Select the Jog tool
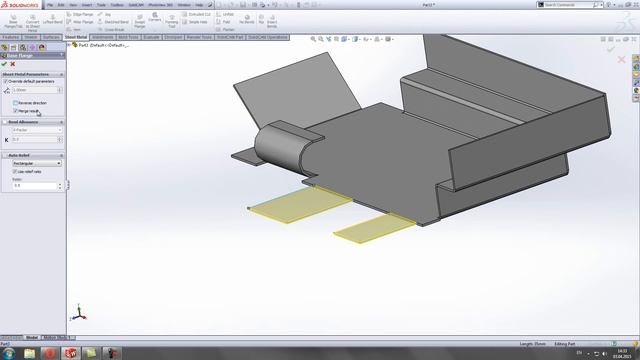Screen dimensions: 640x360 [104, 14]
